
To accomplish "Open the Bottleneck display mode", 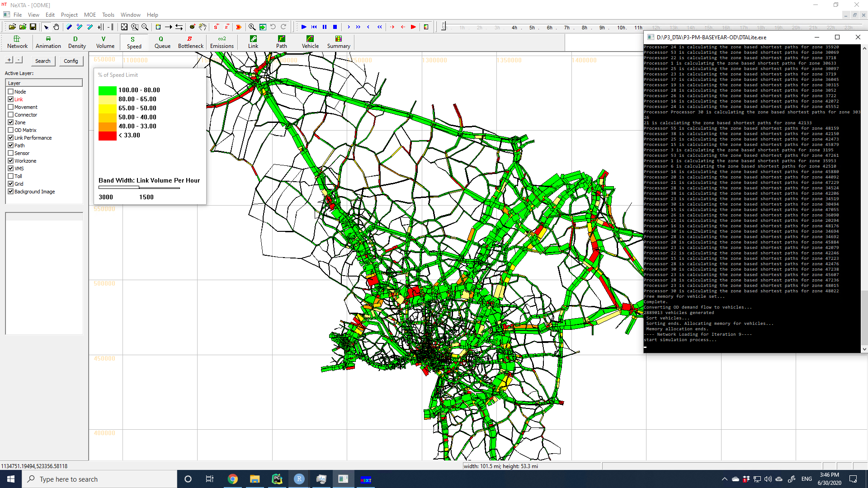I will tap(190, 42).
